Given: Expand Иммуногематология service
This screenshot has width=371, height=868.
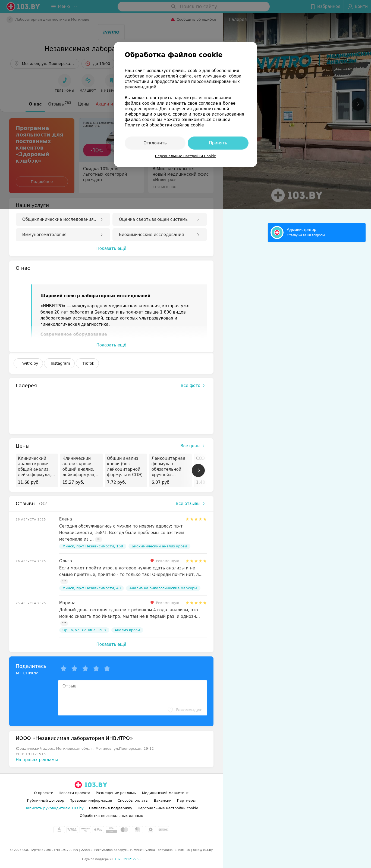Looking at the screenshot, I should pyautogui.click(x=63, y=234).
